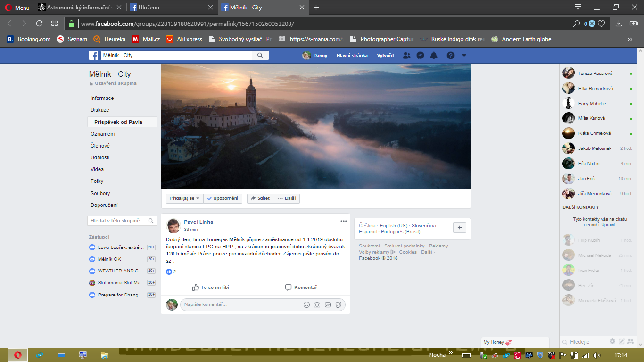644x362 pixels.
Task: Create a new group chat from the sidebar
Action: pyautogui.click(x=630, y=341)
